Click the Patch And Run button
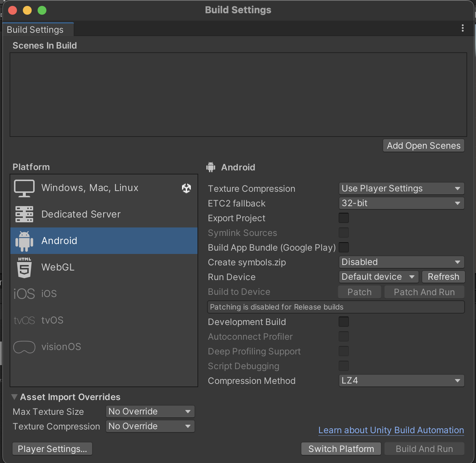Image resolution: width=476 pixels, height=463 pixels. click(x=424, y=292)
